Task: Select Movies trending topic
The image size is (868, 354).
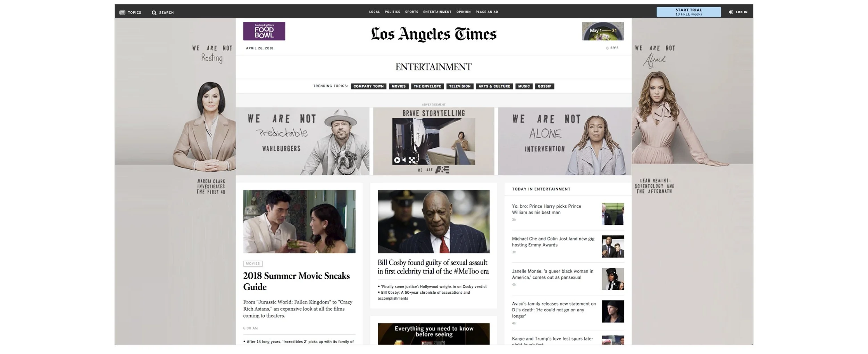Action: [x=399, y=86]
